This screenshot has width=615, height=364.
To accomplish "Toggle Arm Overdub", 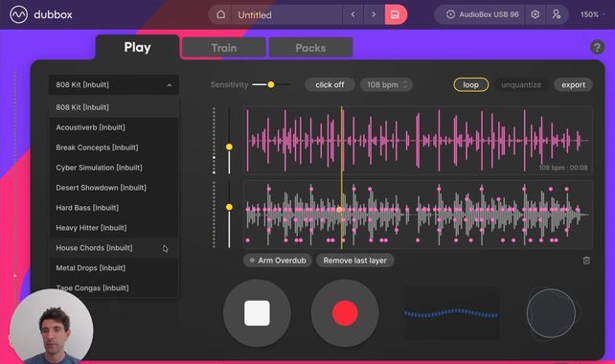I will (x=278, y=261).
